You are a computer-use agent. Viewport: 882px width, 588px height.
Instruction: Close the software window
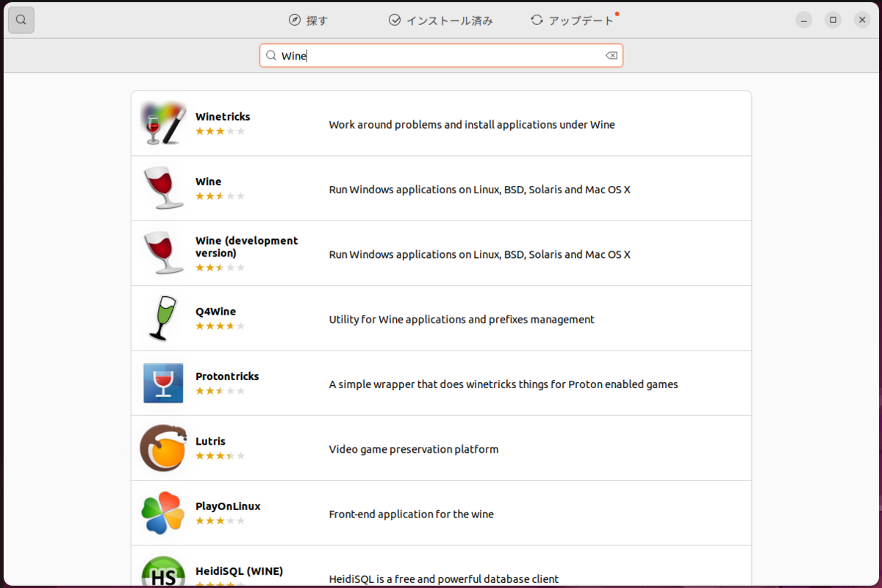pos(862,20)
